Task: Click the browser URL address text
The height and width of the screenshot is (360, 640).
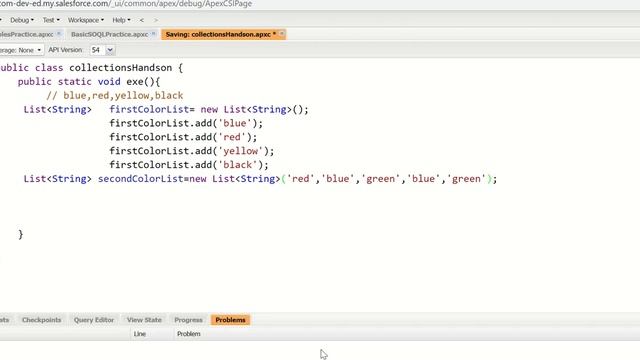Action: 126,4
